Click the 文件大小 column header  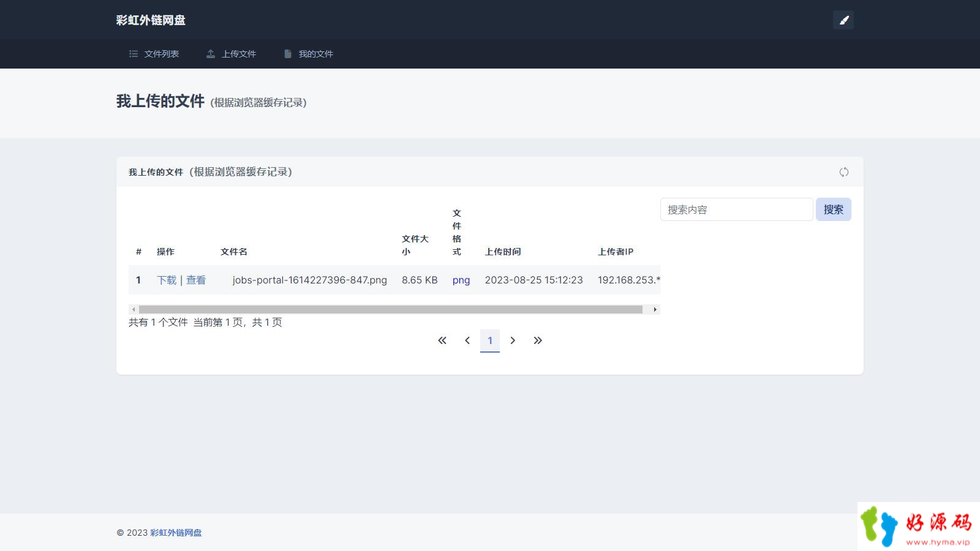tap(415, 245)
